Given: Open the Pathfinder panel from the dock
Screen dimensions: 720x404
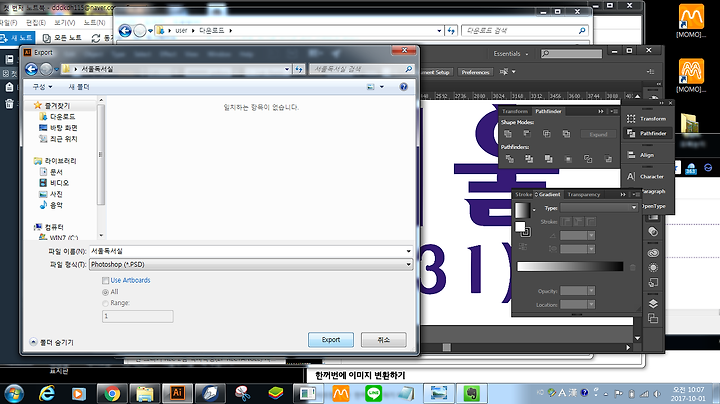Looking at the screenshot, I should 647,133.
